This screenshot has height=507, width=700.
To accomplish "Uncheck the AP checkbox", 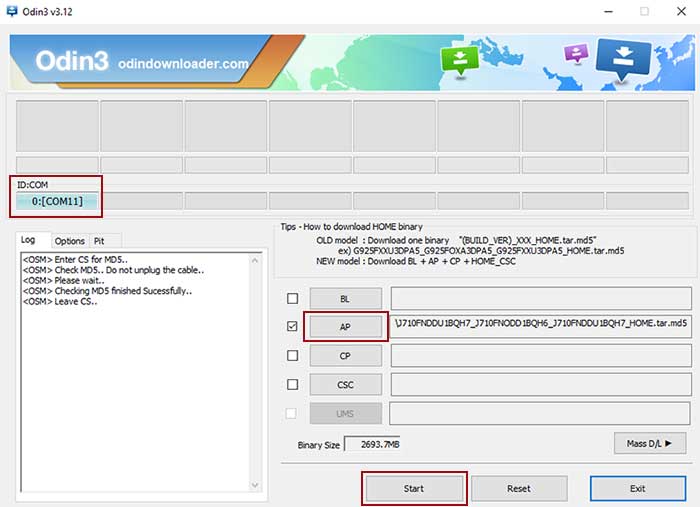I will click(x=292, y=326).
